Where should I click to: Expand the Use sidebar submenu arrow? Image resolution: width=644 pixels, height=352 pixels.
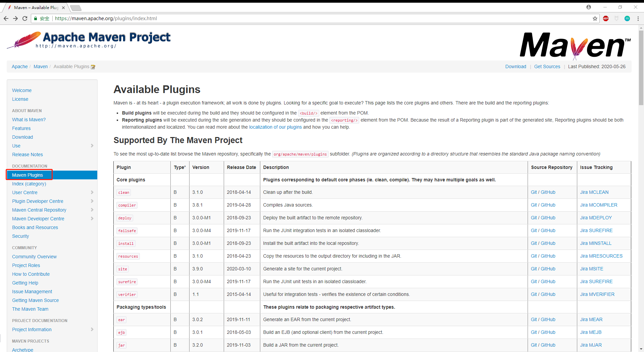click(x=92, y=145)
